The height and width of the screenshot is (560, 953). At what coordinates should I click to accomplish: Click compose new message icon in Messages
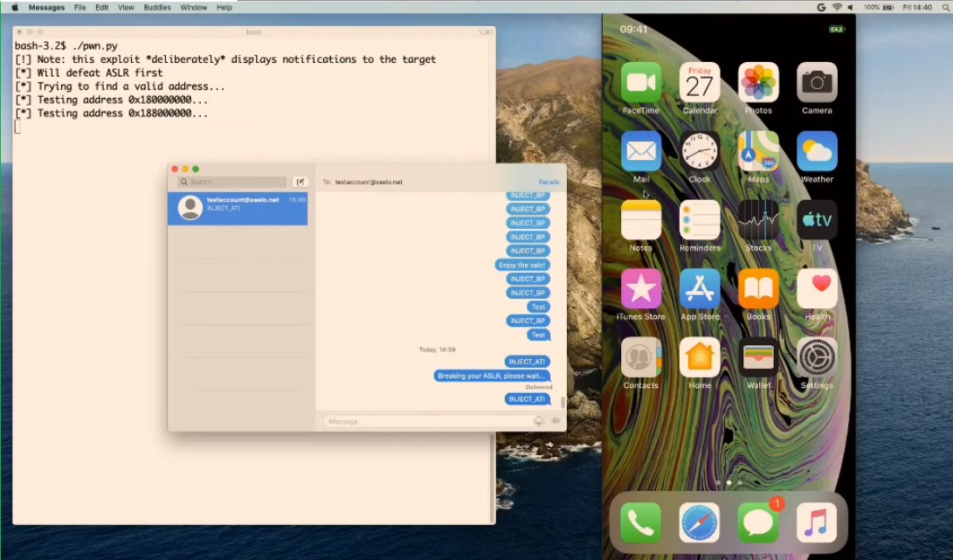(x=300, y=182)
